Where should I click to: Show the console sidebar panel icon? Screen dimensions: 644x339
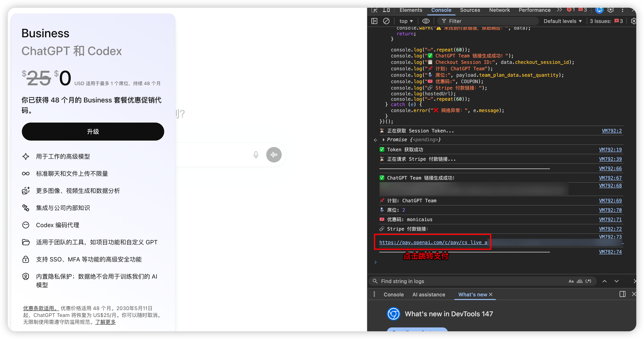click(374, 21)
